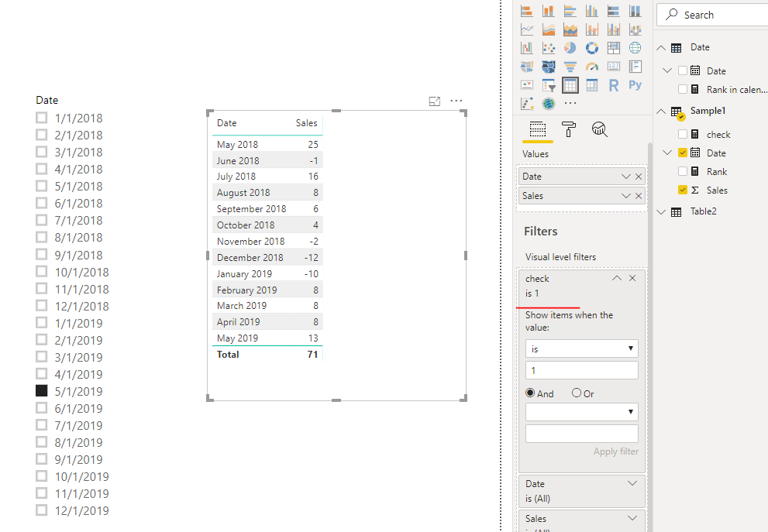Viewport: 768px width, 532px height.
Task: Switch to the Fields tab icon
Action: (x=538, y=129)
